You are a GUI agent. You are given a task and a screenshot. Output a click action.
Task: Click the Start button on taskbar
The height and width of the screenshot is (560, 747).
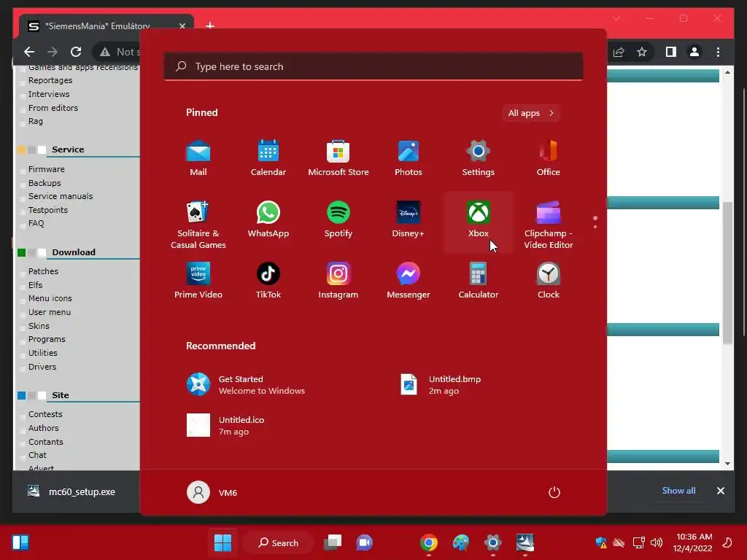click(x=222, y=542)
